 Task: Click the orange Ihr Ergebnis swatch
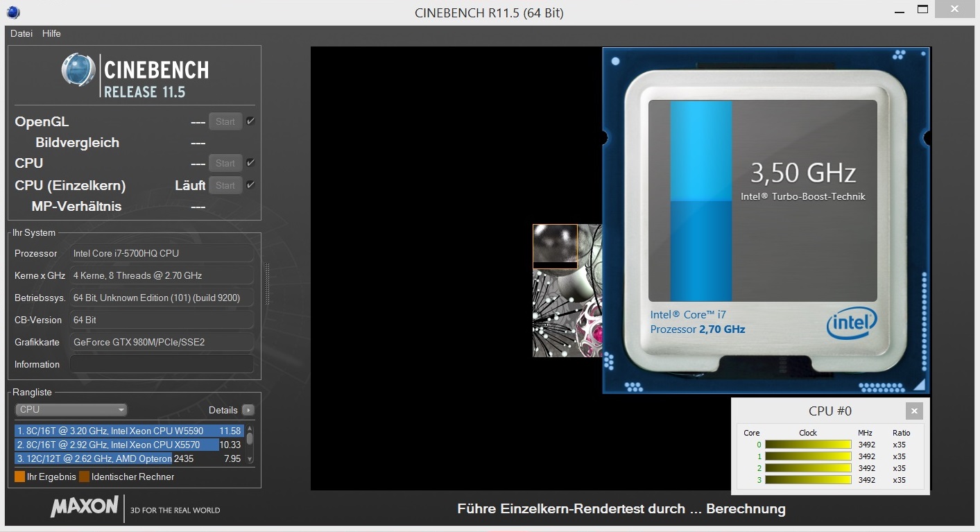point(20,477)
